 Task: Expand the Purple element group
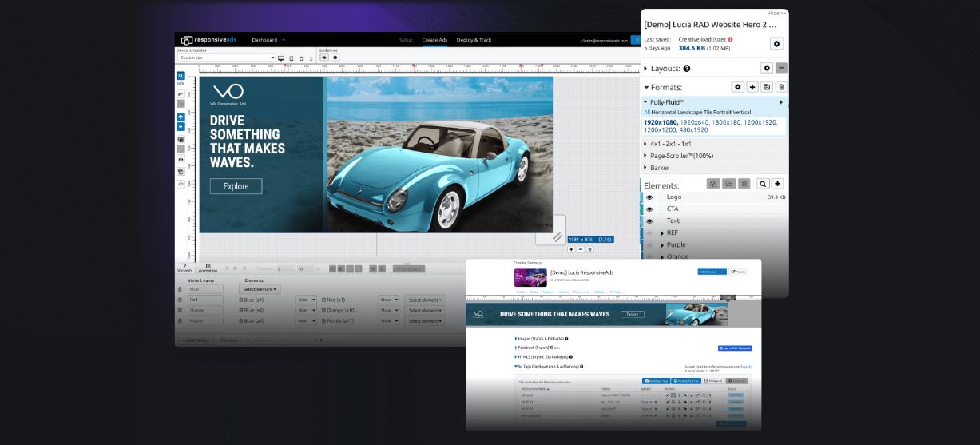(x=662, y=245)
